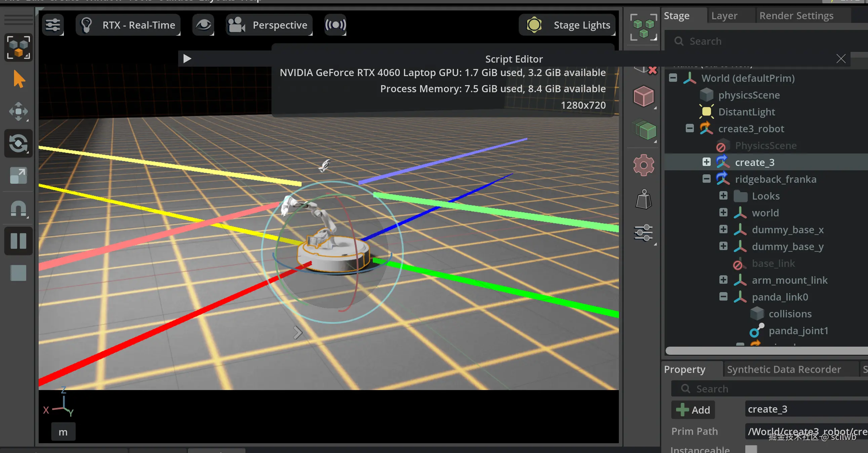
Task: Open the Perspective camera dropdown
Action: 269,25
